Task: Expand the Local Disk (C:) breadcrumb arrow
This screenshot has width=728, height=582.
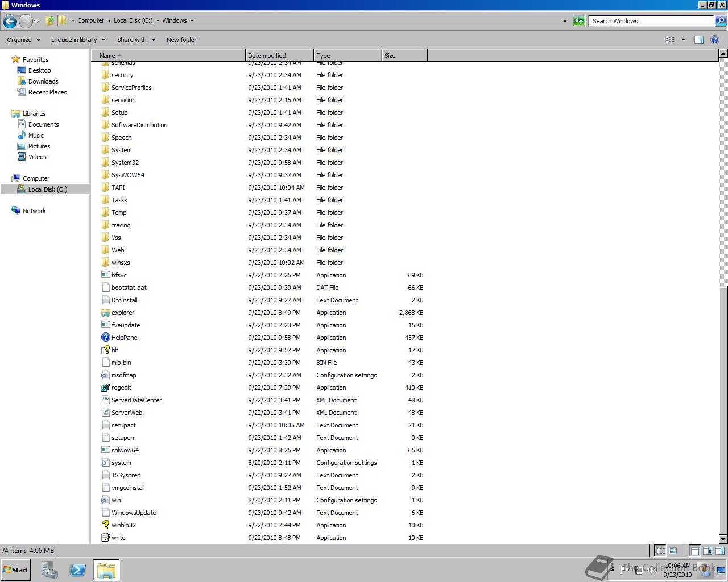Action: (158, 20)
